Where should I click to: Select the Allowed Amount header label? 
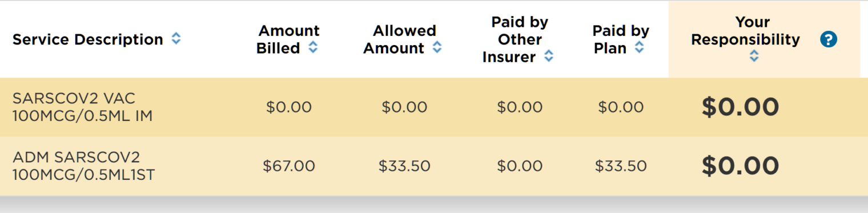[400, 39]
